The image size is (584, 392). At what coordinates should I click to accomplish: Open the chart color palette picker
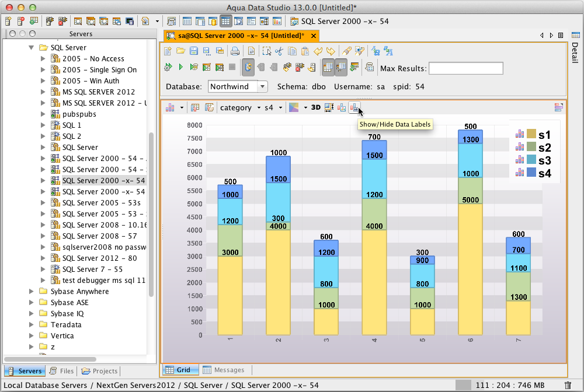[294, 107]
